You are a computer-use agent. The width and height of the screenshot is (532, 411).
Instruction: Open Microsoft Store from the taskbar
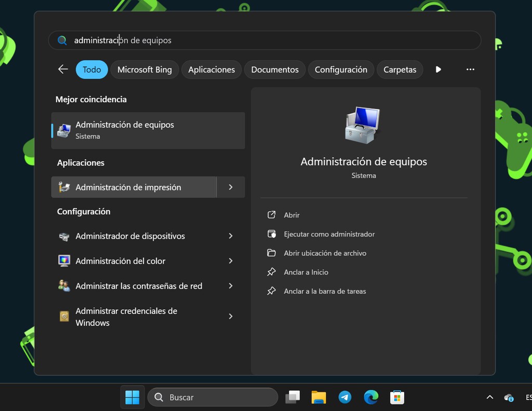click(396, 397)
